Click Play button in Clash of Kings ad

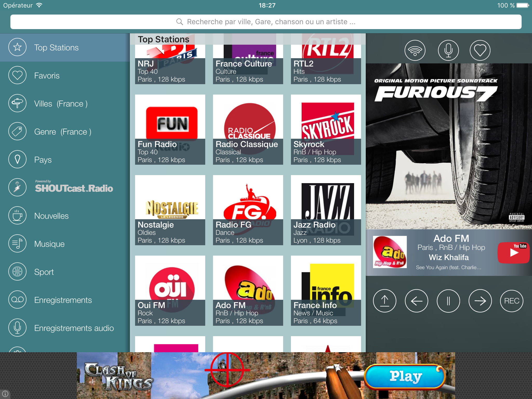pos(405,377)
